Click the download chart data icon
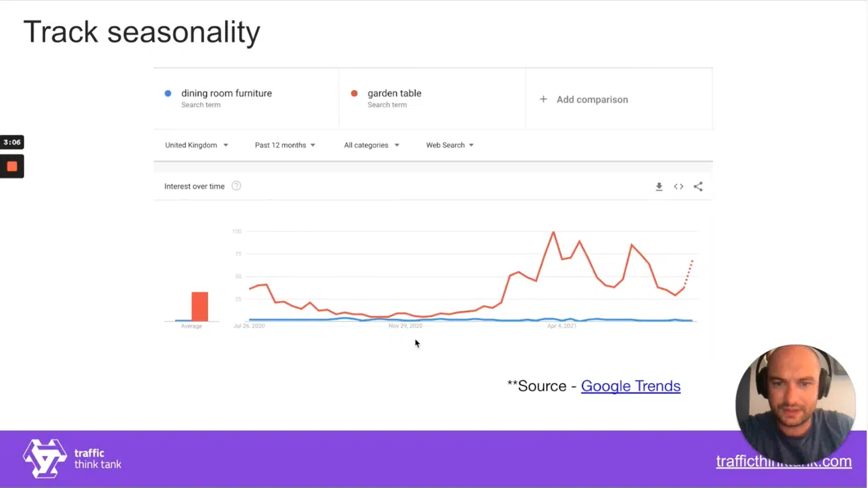868x488 pixels. point(659,187)
